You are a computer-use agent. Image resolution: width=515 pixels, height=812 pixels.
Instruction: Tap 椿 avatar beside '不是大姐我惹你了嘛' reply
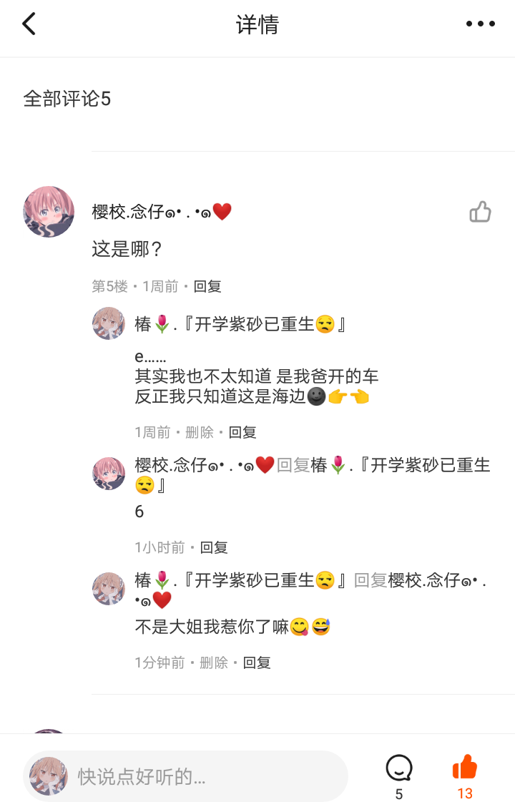[x=109, y=589]
